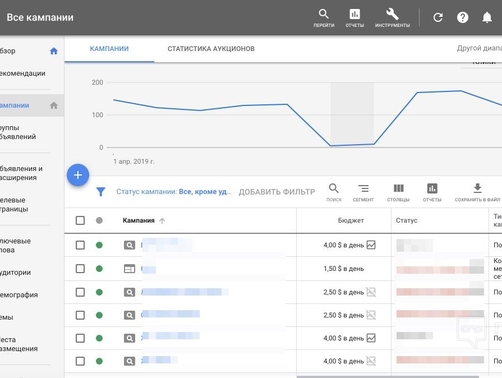Open Демография in the sidebar
The height and width of the screenshot is (378, 502).
19,295
